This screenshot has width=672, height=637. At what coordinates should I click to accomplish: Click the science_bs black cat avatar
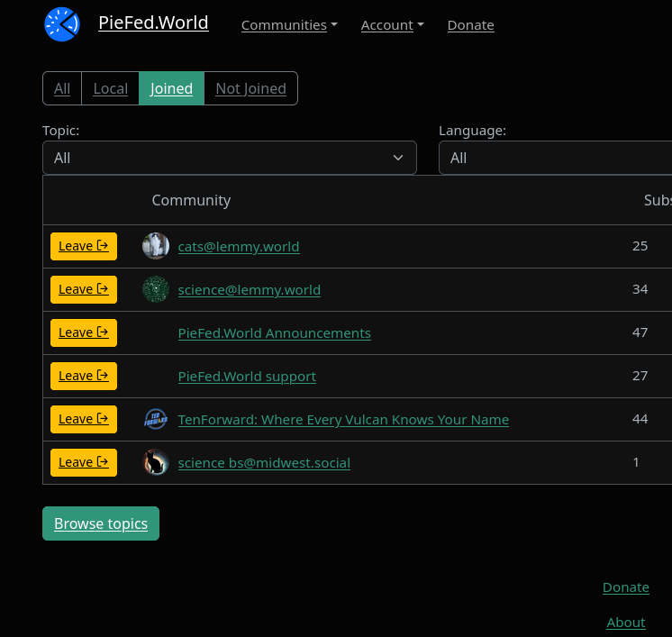pos(156,462)
